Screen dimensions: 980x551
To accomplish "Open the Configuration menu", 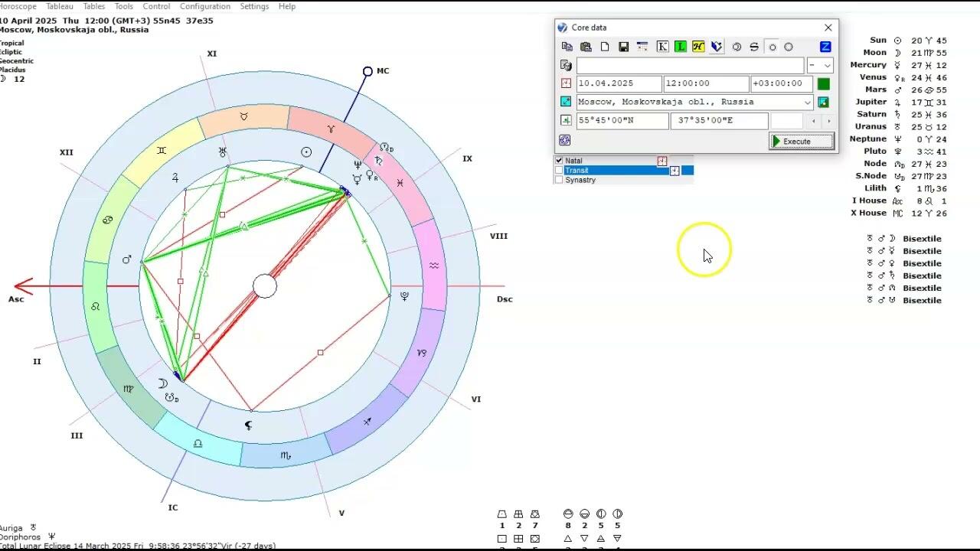I will pos(204,6).
